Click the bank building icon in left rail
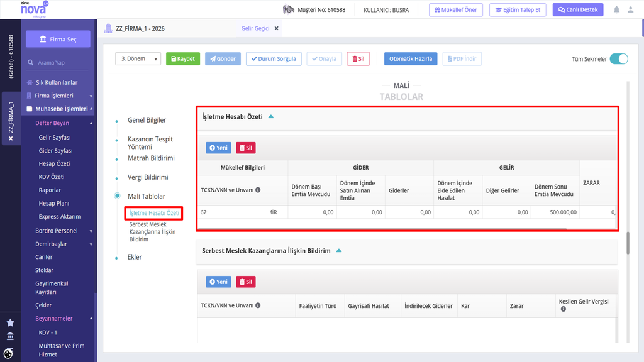Image resolution: width=644 pixels, height=362 pixels. coord(10,337)
